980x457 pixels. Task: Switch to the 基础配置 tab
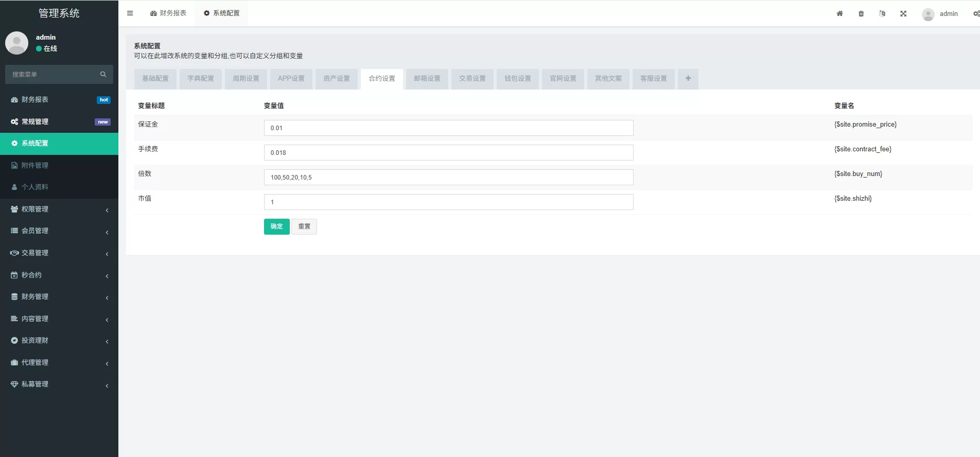[155, 79]
